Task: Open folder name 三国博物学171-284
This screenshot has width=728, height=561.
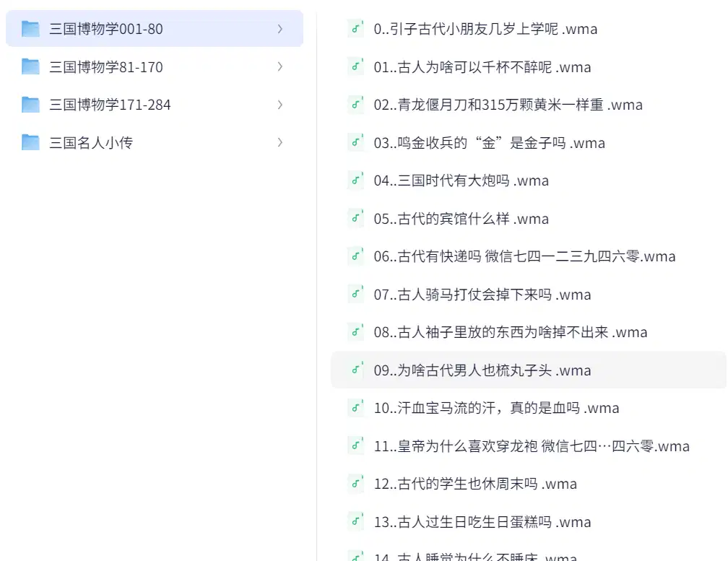Action: coord(110,105)
